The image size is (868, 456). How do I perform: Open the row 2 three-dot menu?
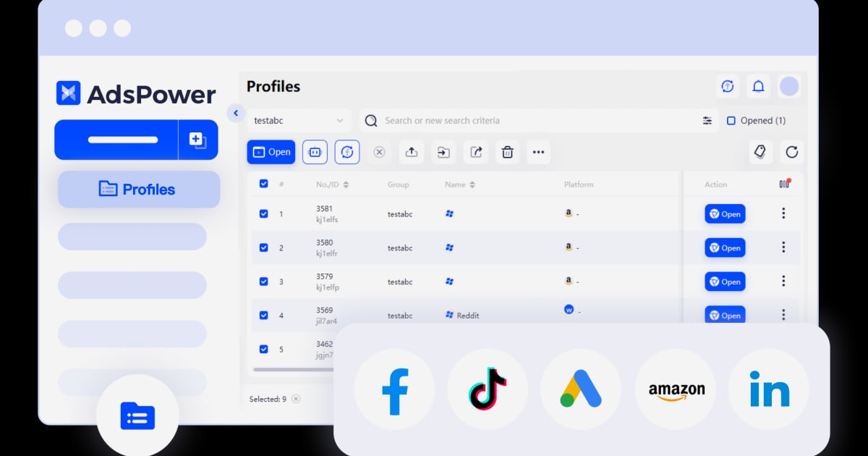pyautogui.click(x=783, y=248)
